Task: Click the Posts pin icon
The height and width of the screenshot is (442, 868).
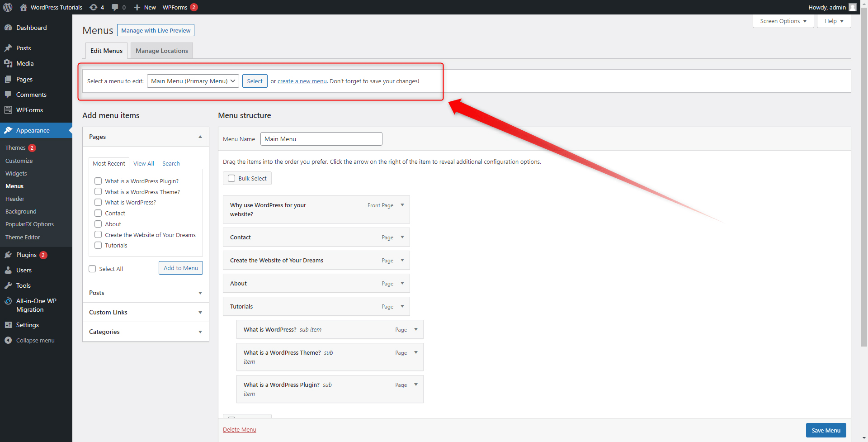Action: point(8,48)
